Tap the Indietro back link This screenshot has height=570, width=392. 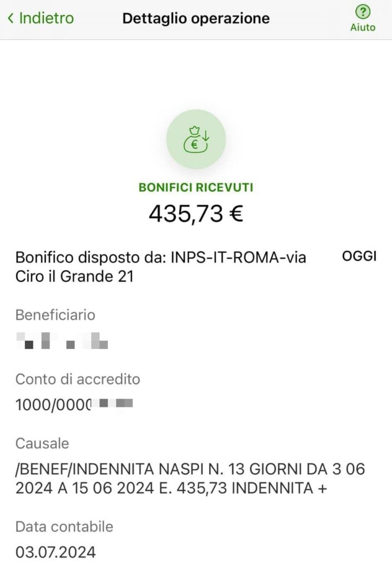click(41, 18)
